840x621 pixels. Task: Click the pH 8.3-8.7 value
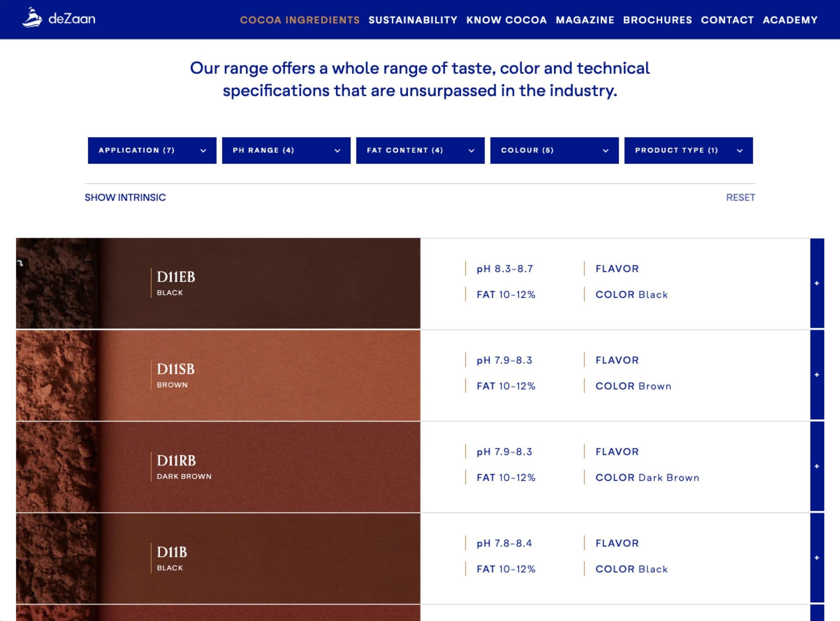coord(505,269)
